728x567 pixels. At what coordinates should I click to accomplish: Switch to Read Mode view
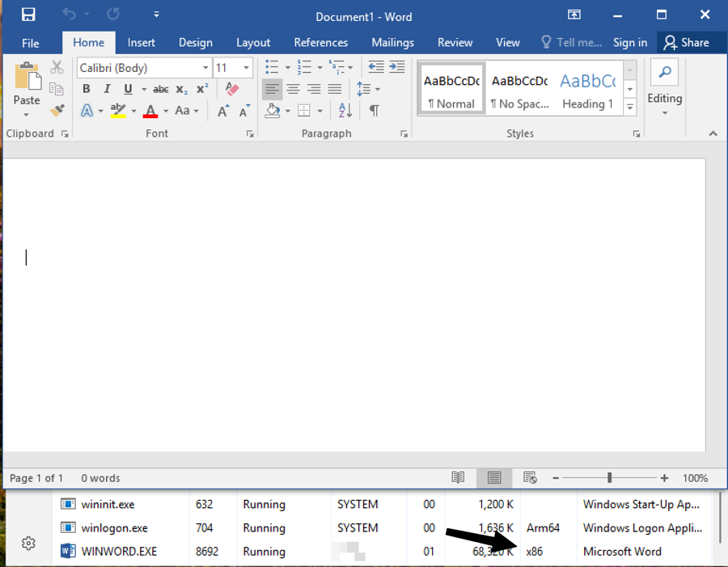(x=458, y=478)
